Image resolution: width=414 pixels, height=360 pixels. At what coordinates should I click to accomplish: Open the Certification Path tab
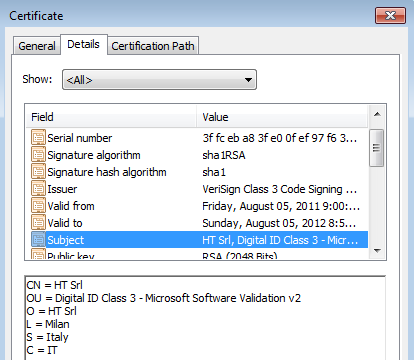point(153,46)
